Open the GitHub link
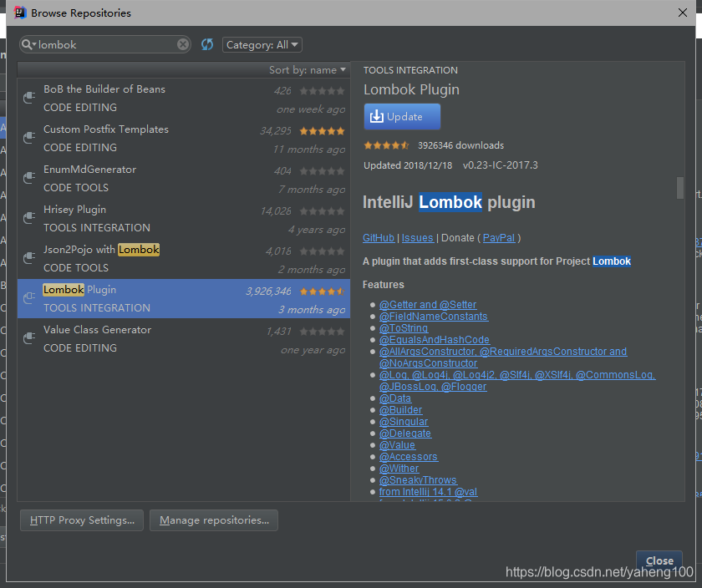 coord(379,237)
